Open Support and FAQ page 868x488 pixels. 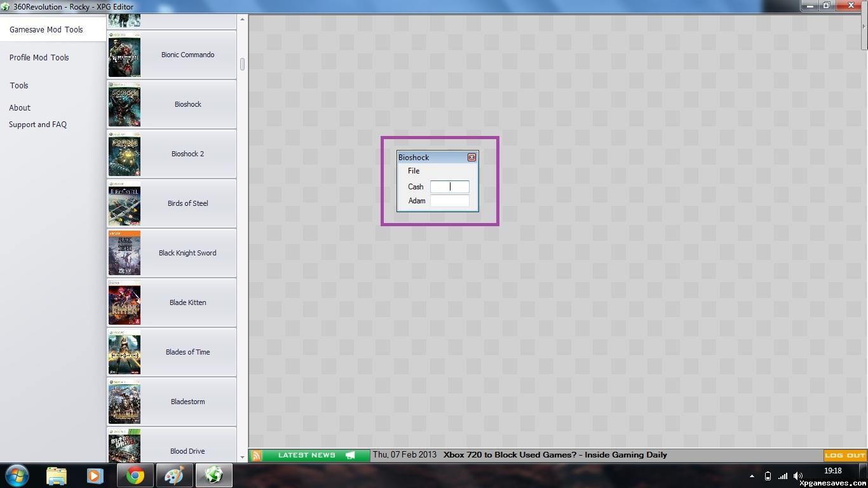click(x=37, y=125)
